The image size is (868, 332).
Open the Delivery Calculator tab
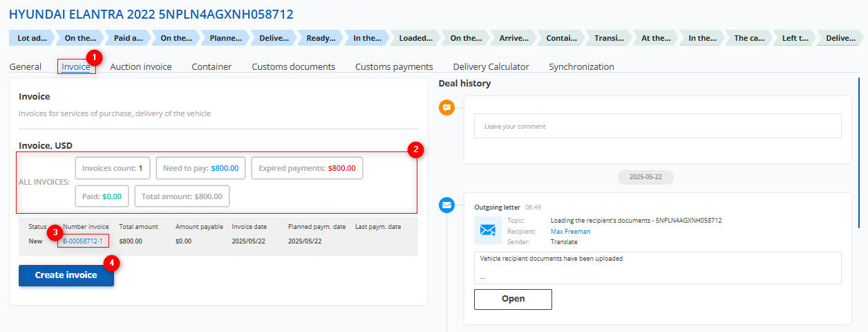coord(491,67)
